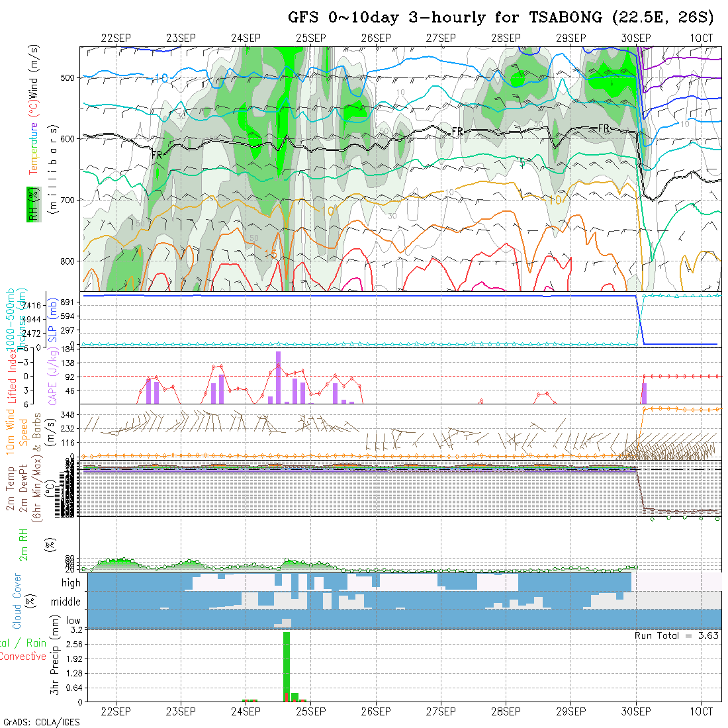The width and height of the screenshot is (728, 728).
Task: Click the 500 millibar pressure axis value
Action: (68, 77)
